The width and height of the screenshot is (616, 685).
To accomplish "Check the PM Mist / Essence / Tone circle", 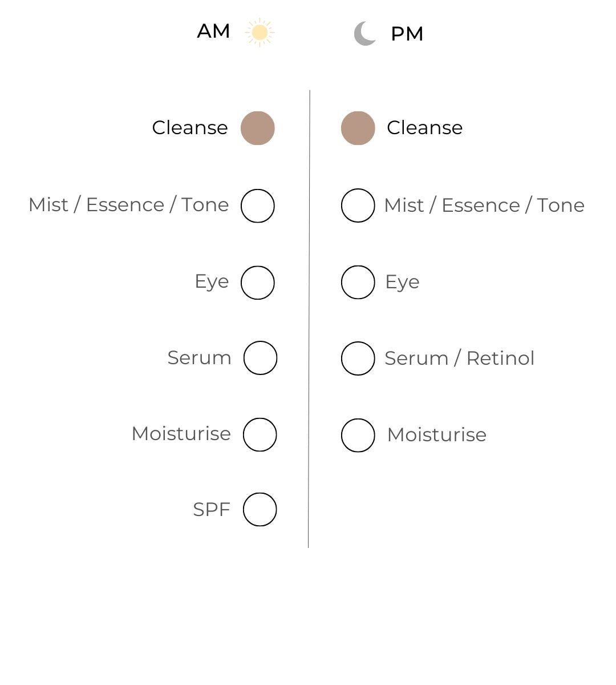I will pos(358,205).
